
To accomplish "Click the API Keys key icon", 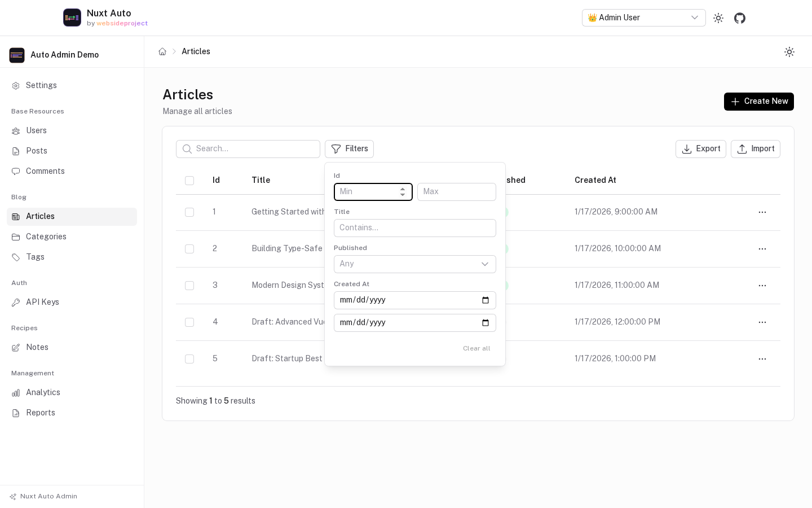I will point(16,303).
